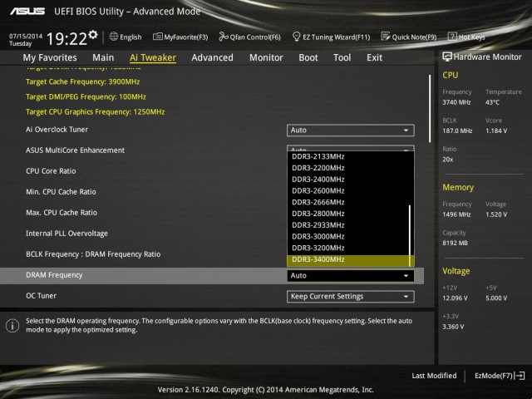
Task: Click the EZ Tuning Wizard(F11) label
Action: [x=336, y=37]
